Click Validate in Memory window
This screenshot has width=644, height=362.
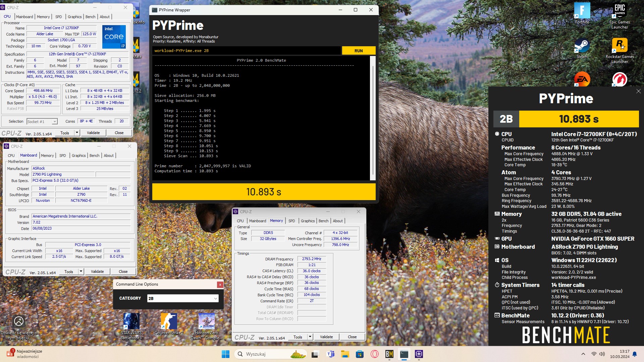coord(326,337)
